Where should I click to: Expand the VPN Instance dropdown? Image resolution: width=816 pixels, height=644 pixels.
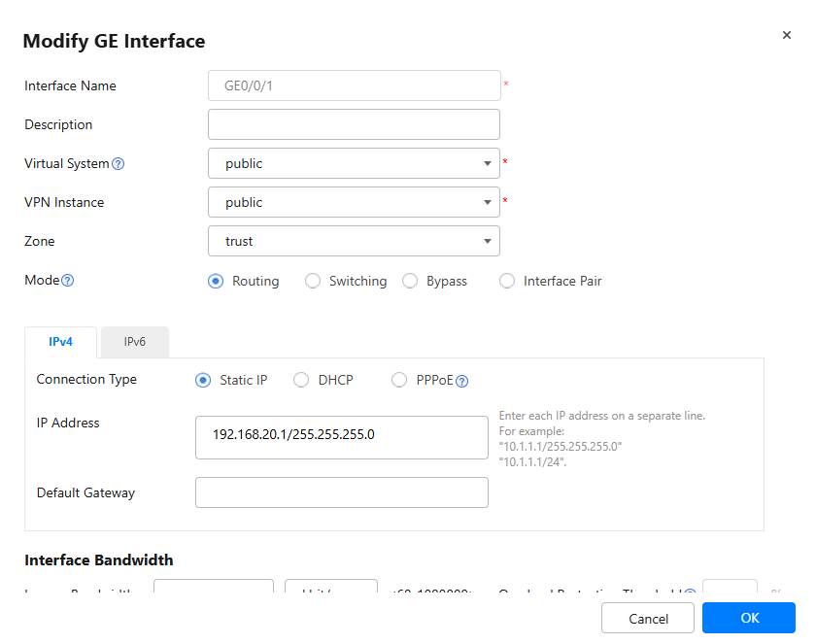coord(354,202)
